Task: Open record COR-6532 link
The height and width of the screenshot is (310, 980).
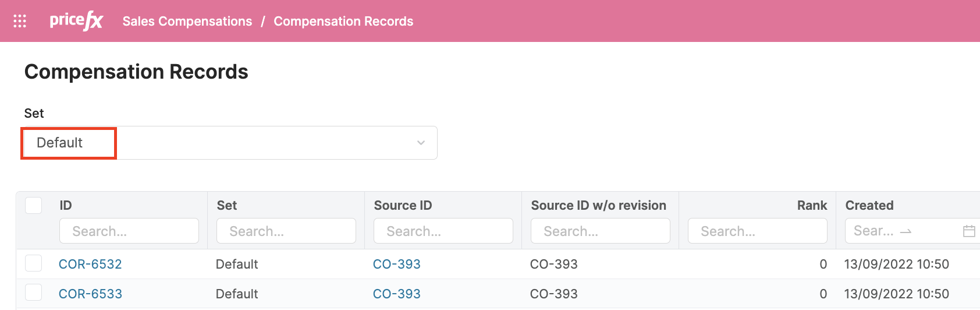Action: 90,264
